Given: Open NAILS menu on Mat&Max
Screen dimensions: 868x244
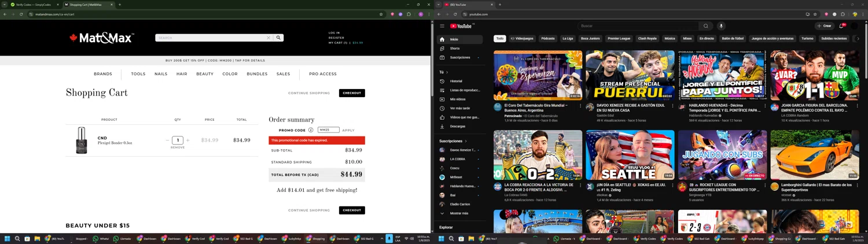Looking at the screenshot, I should pos(161,74).
